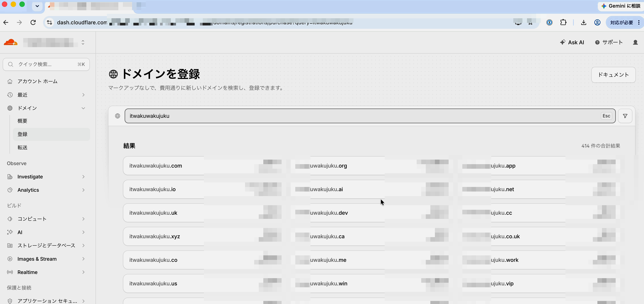Open アプリケーション セキュリティ menu
Viewport: 644px width, 304px height.
coord(46,301)
